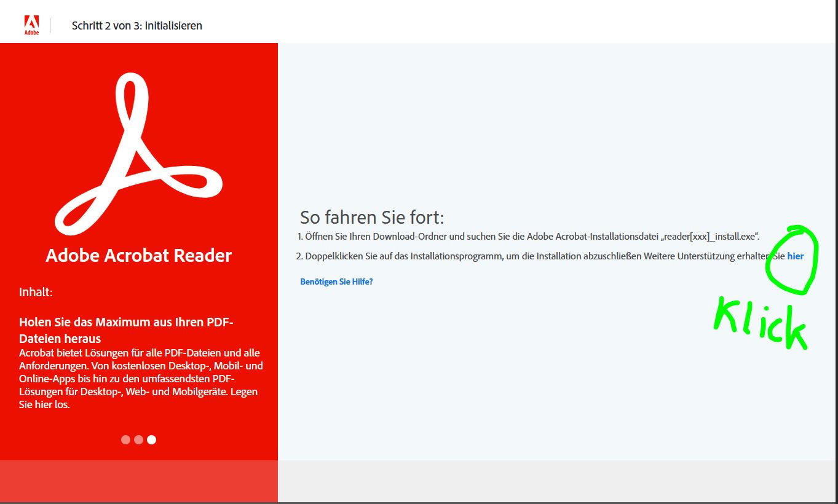The image size is (838, 504).
Task: Click the Adobe logo in the header
Action: pos(31,25)
